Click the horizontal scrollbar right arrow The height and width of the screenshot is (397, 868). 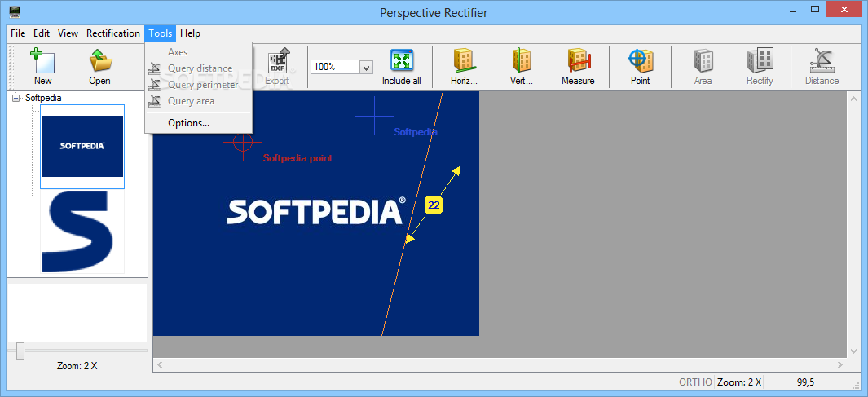[x=840, y=364]
